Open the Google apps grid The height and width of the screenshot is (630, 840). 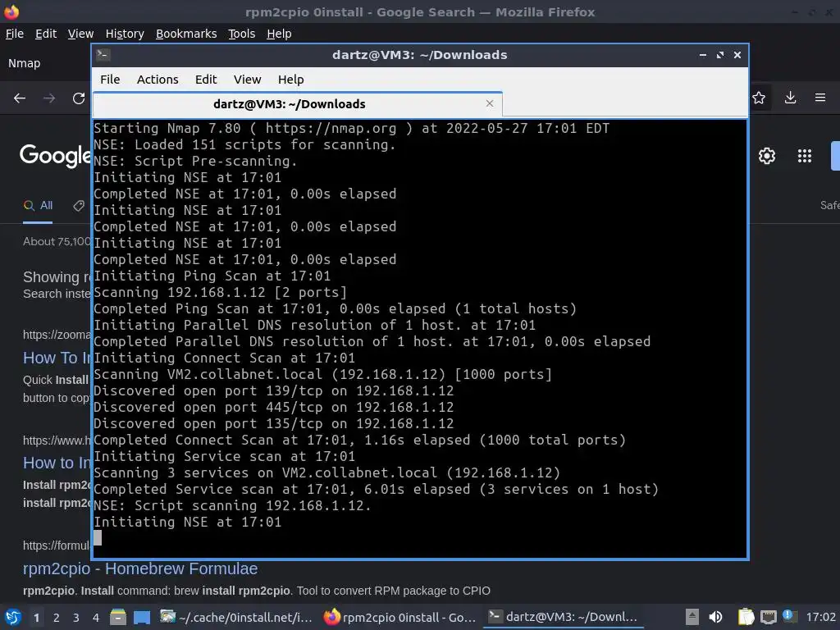tap(805, 156)
